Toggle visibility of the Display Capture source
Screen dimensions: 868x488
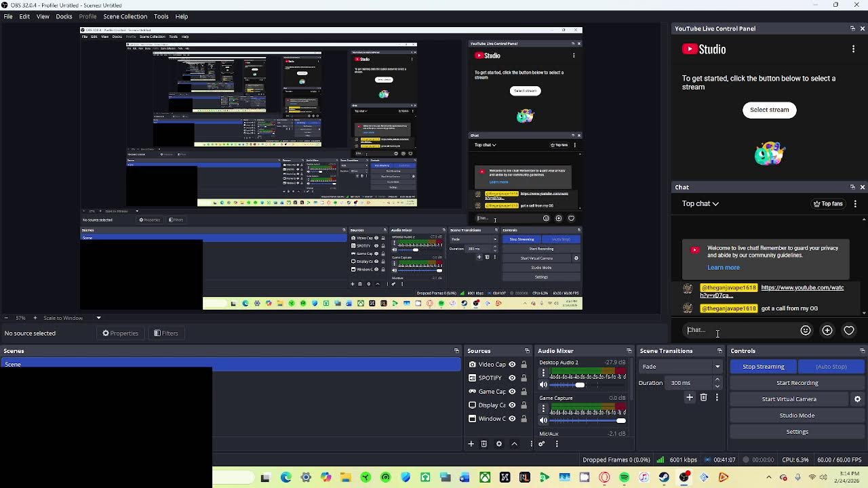click(x=512, y=405)
